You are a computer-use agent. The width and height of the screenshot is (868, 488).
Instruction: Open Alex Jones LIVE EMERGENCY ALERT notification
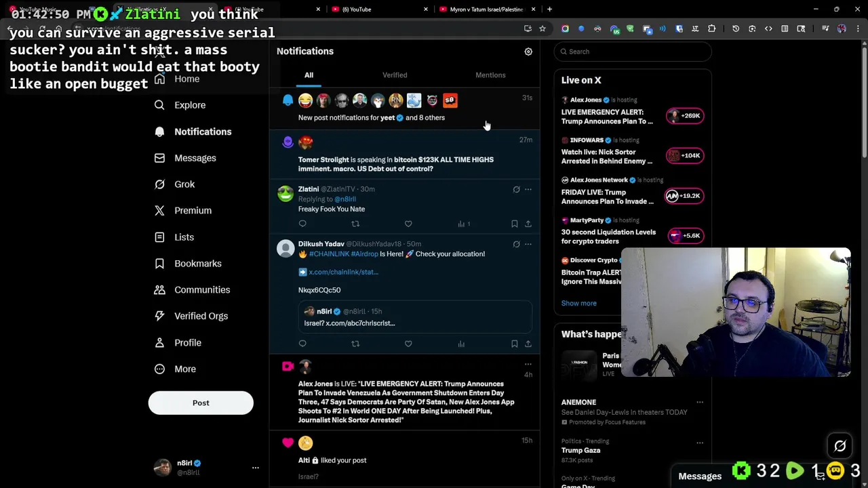click(x=404, y=393)
